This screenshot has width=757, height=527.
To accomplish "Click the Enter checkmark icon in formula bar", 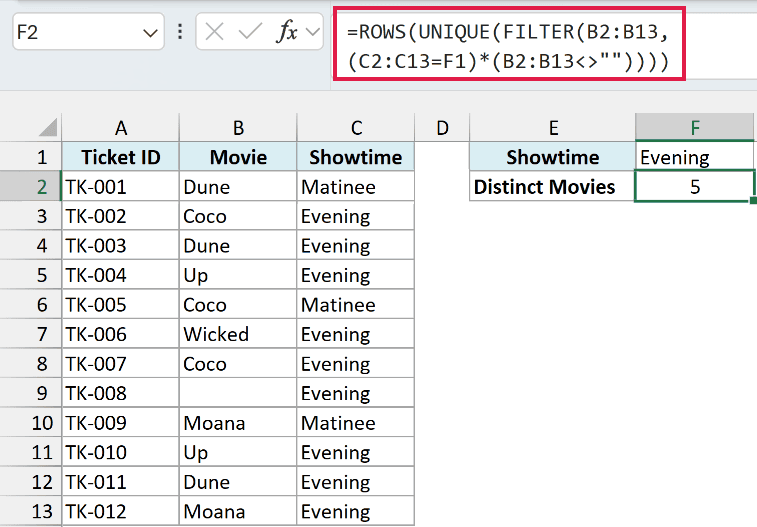I will (250, 32).
